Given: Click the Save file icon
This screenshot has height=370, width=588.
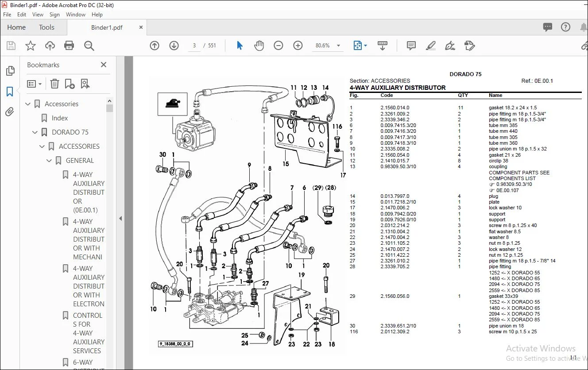Looking at the screenshot, I should [x=11, y=46].
